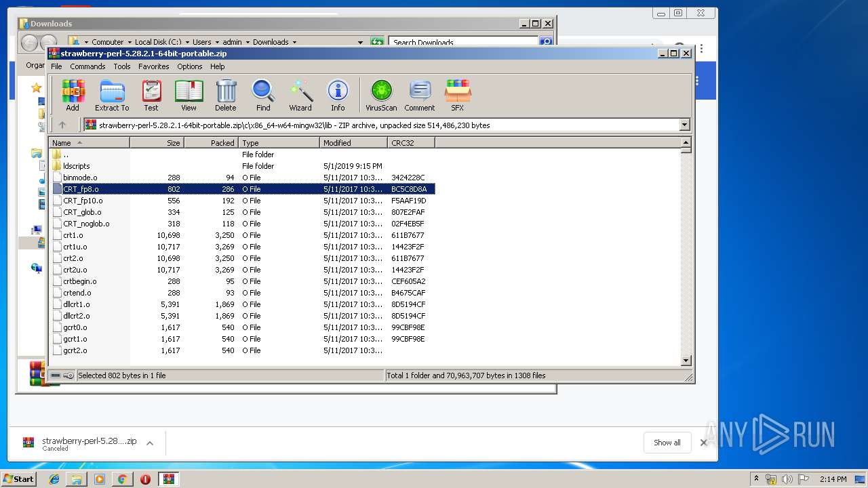Open the Options menu
The image size is (868, 488).
190,66
